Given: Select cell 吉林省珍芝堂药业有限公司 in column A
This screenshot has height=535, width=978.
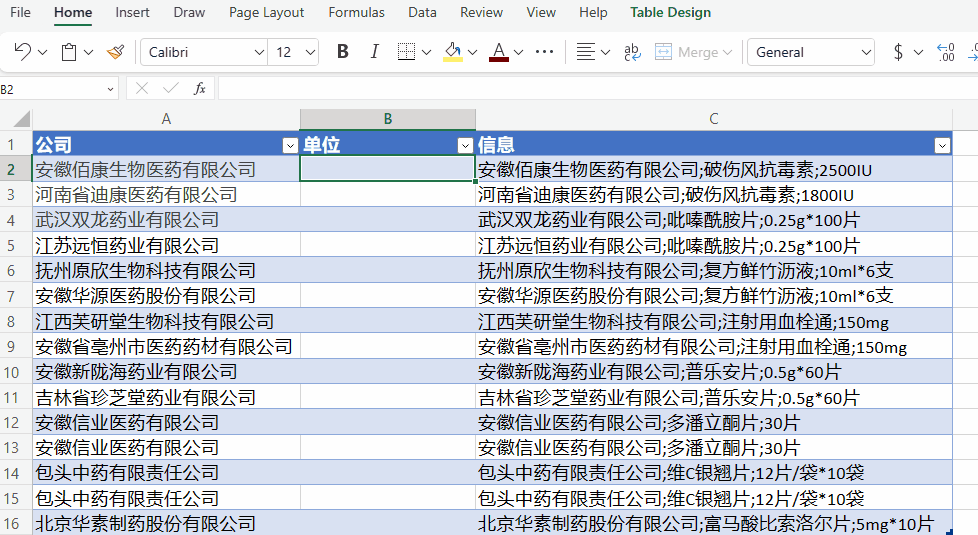Looking at the screenshot, I should [166, 397].
